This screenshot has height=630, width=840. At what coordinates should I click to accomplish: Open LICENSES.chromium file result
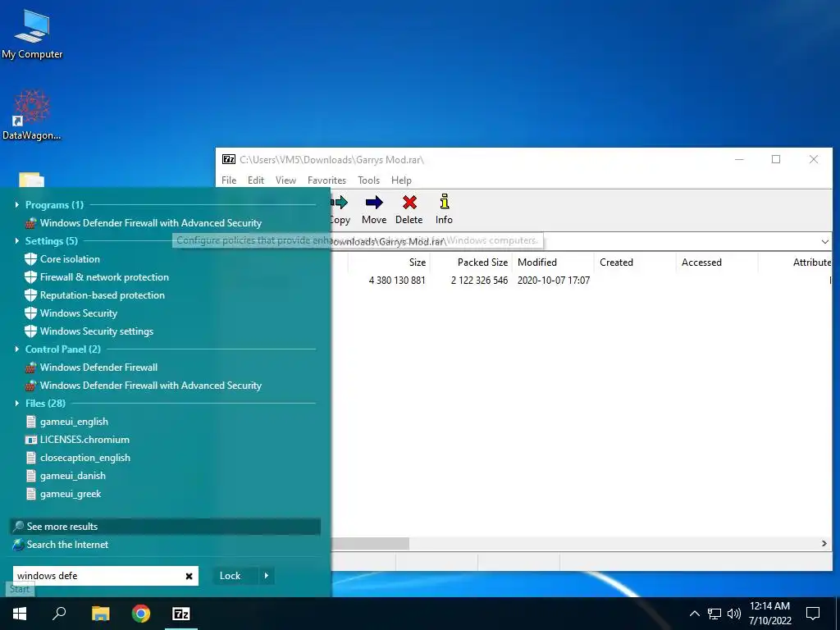click(x=78, y=440)
